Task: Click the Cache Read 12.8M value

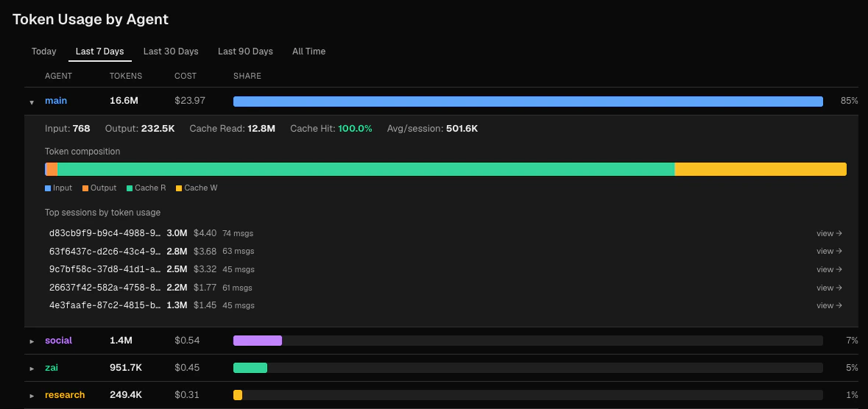Action: (x=262, y=129)
